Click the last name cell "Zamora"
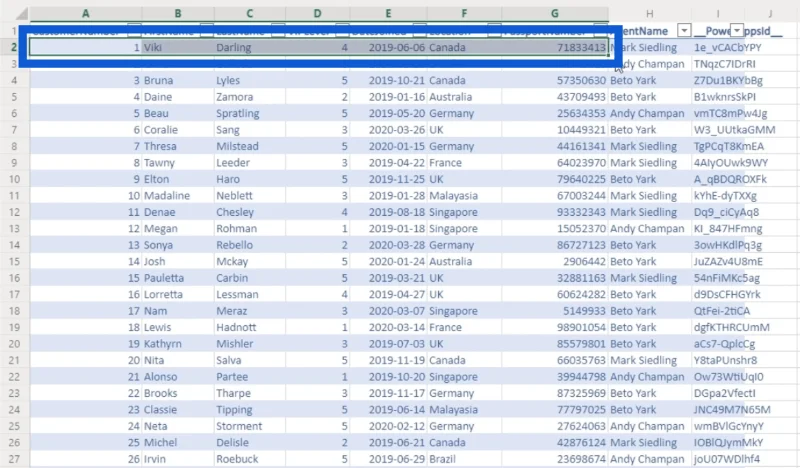The width and height of the screenshot is (800, 468). click(x=249, y=97)
